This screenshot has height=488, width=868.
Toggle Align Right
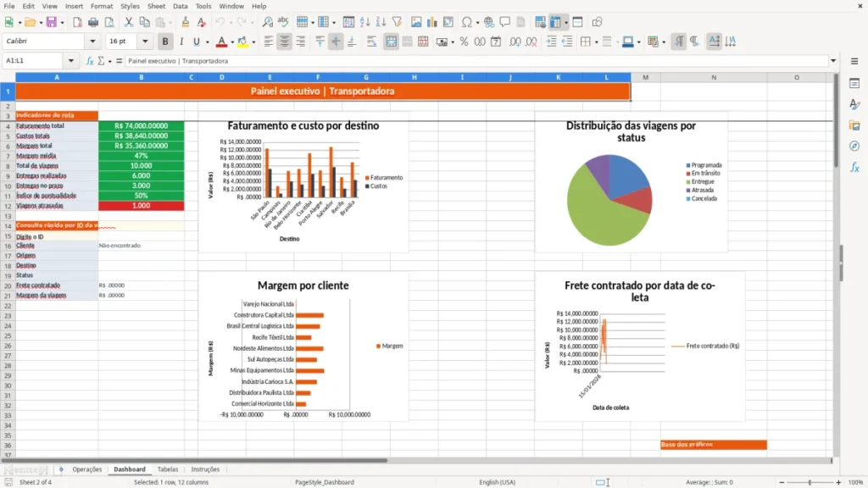point(301,42)
